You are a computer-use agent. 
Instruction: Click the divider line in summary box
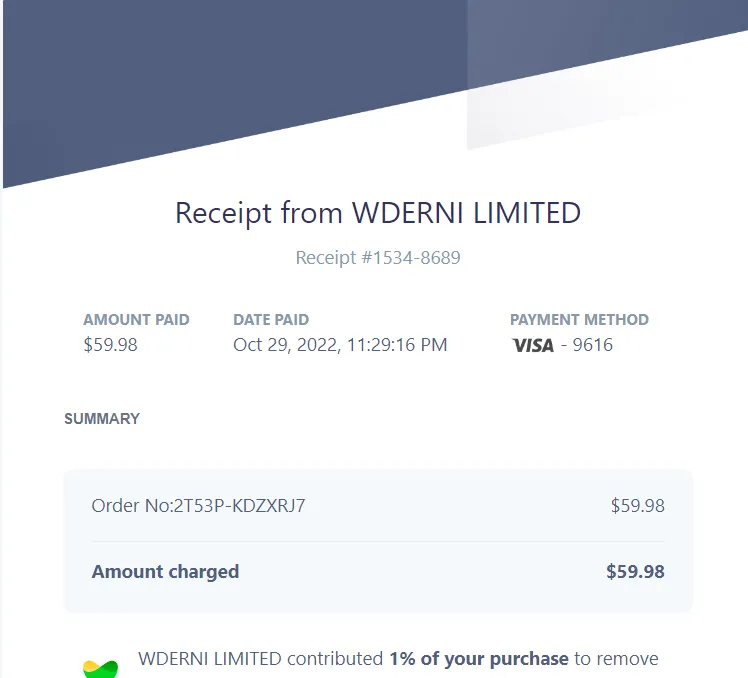[378, 542]
